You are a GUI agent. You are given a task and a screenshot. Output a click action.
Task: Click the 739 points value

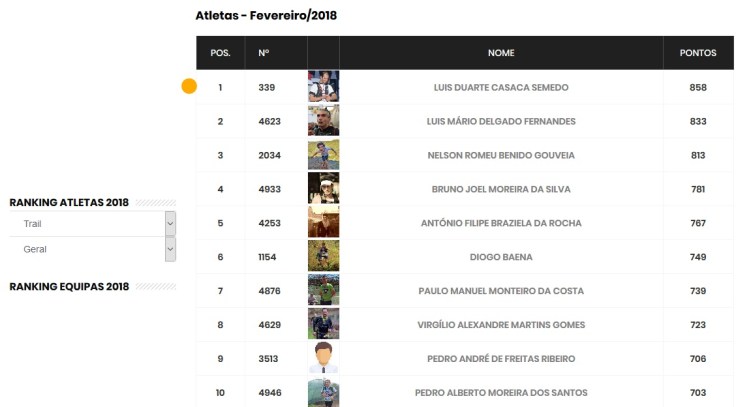[x=698, y=291]
